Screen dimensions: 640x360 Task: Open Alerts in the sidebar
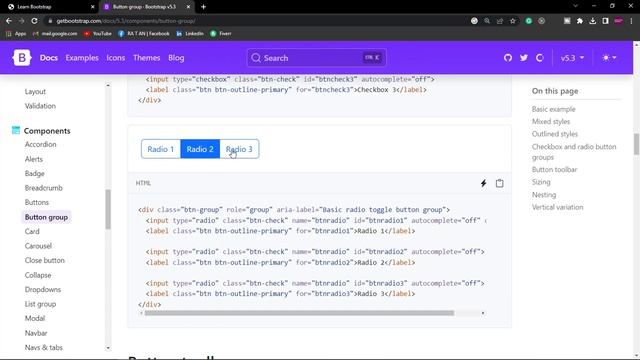tap(33, 159)
